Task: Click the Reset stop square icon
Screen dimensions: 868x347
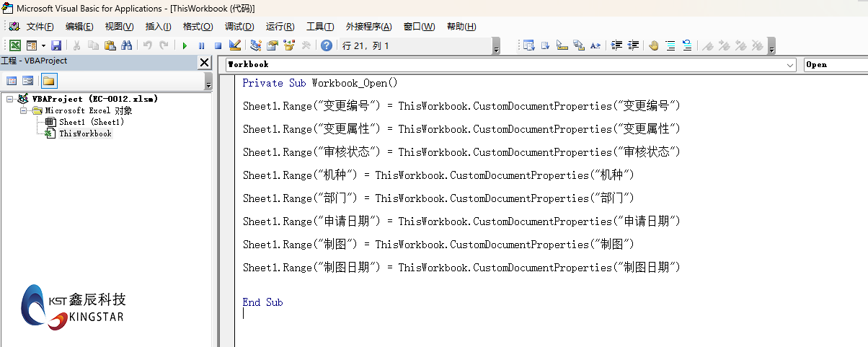Action: tap(218, 45)
